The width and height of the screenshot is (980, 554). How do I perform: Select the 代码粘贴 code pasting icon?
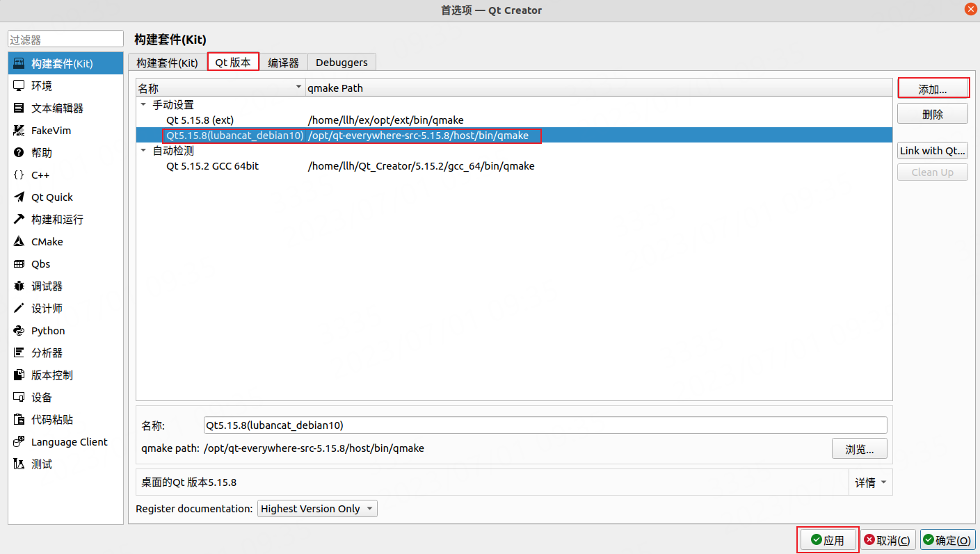[x=19, y=420]
